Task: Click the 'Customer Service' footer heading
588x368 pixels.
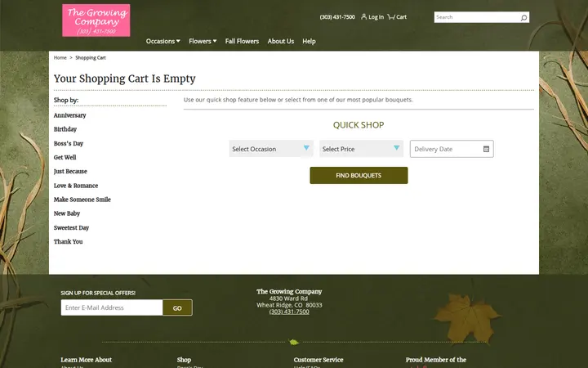Action: pos(318,360)
